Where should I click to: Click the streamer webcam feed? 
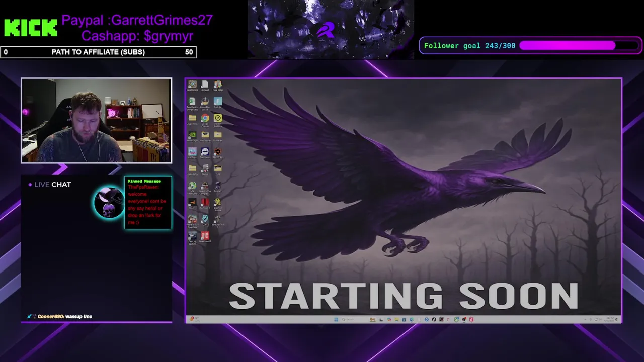[96, 120]
